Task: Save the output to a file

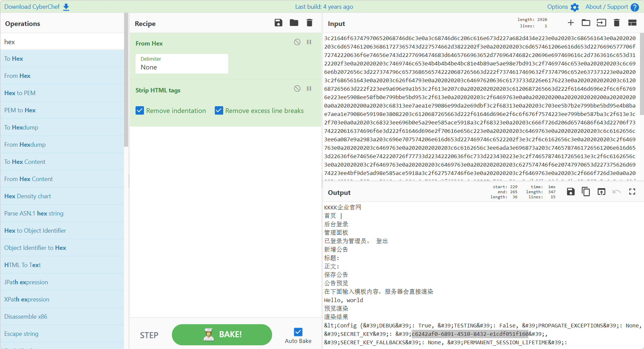Action: point(570,192)
